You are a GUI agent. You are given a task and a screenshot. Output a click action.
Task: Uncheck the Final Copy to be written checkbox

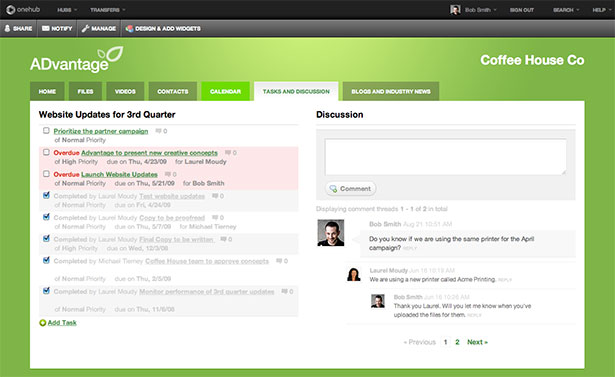[x=46, y=238]
